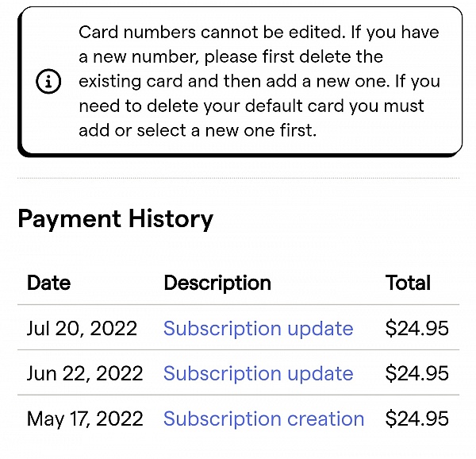Click the Total column header
This screenshot has width=476, height=459.
click(408, 283)
